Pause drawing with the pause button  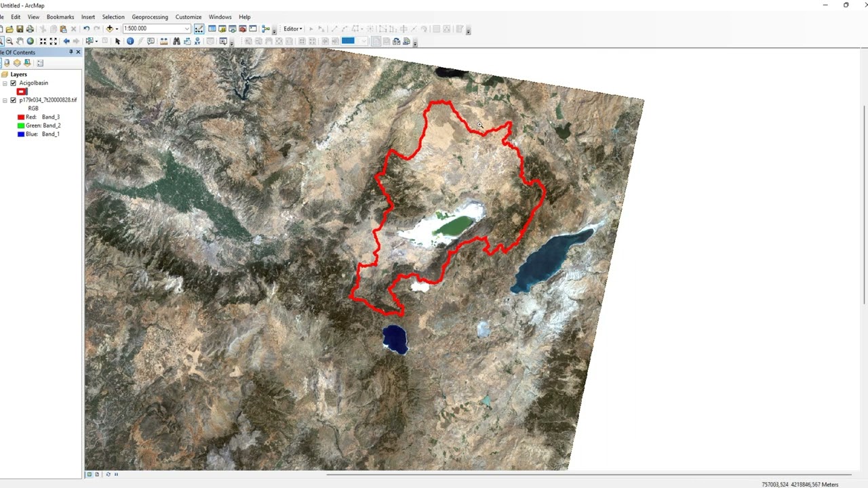(x=116, y=474)
